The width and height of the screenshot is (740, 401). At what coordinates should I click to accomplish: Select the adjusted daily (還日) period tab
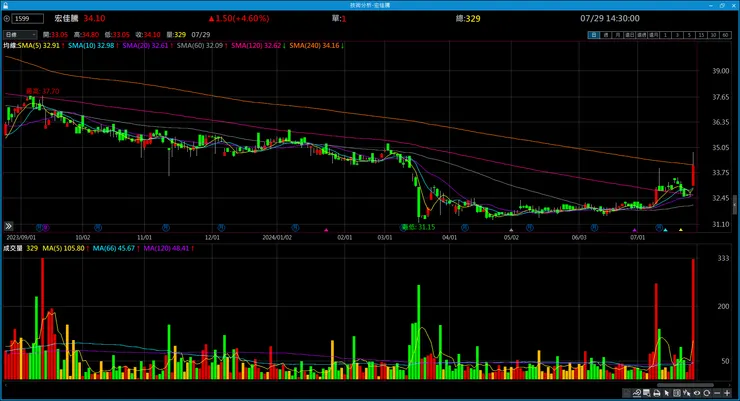pyautogui.click(x=629, y=35)
